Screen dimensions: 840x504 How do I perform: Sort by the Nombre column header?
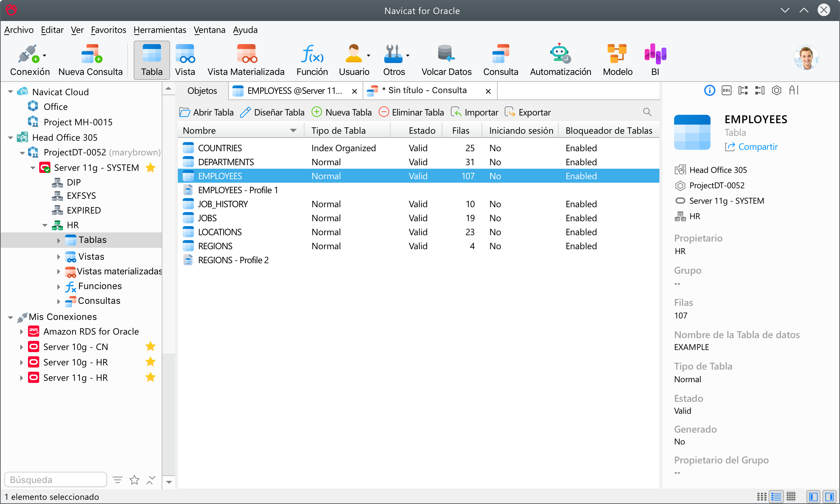click(x=241, y=131)
